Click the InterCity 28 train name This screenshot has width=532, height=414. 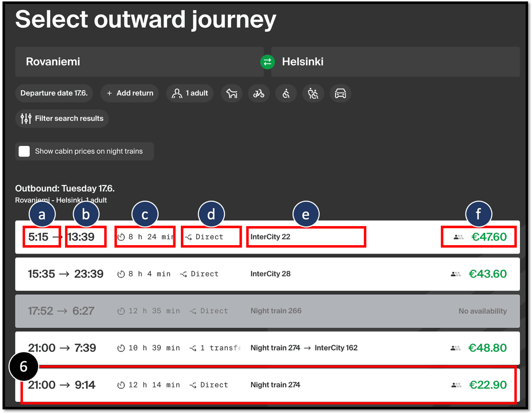coord(270,274)
